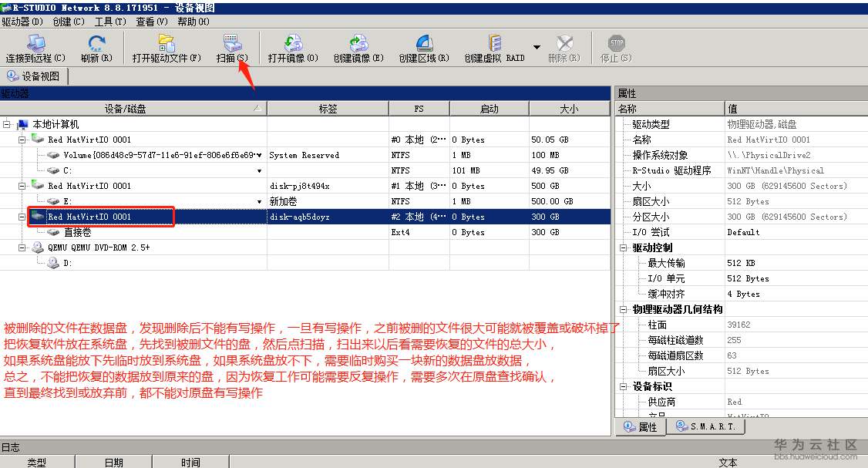Open the Tools menu
Image resolution: width=868 pixels, height=468 pixels.
[x=110, y=22]
